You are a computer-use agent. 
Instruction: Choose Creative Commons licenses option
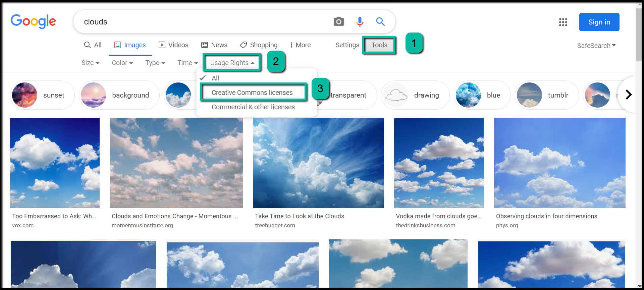[252, 93]
